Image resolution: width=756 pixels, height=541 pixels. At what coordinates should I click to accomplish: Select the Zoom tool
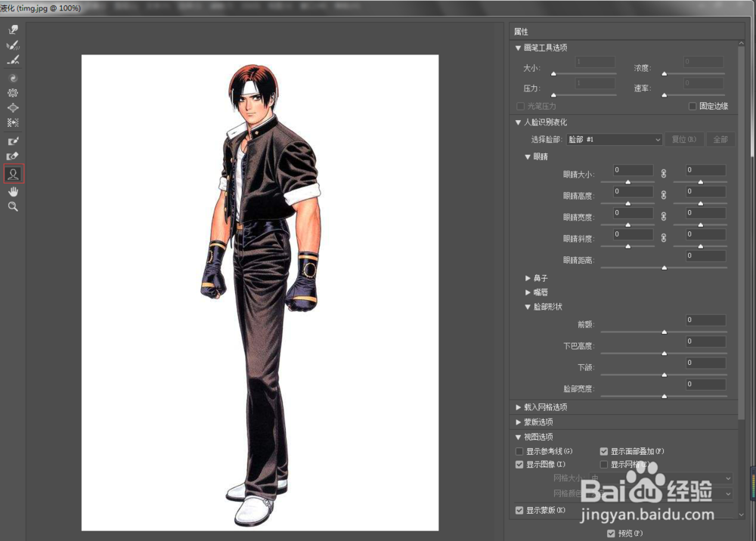pos(13,207)
